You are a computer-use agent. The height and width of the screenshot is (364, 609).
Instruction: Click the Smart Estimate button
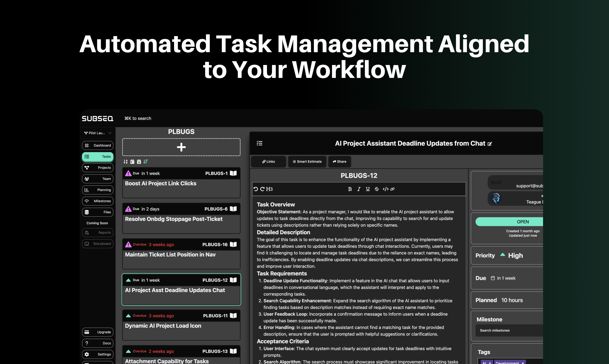coord(307,162)
